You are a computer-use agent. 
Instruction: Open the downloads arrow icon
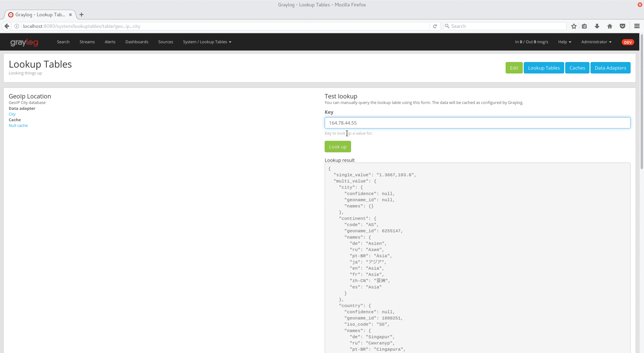point(597,26)
